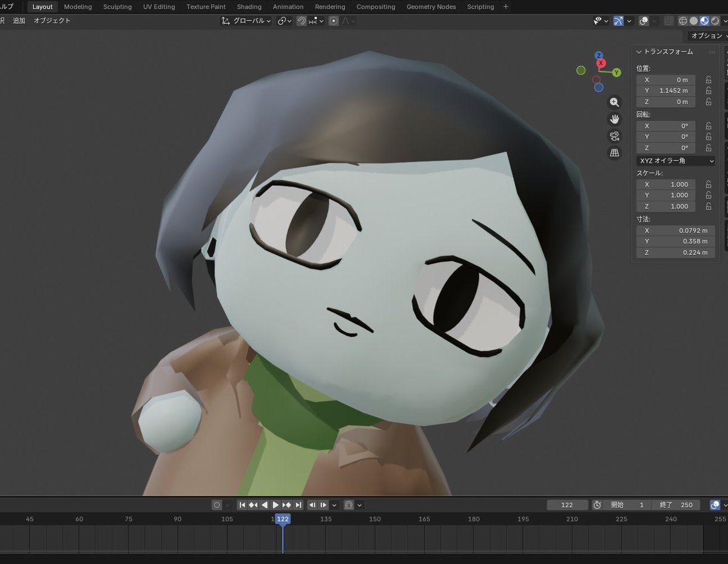
Task: Play the animation in reverse
Action: pyautogui.click(x=265, y=505)
